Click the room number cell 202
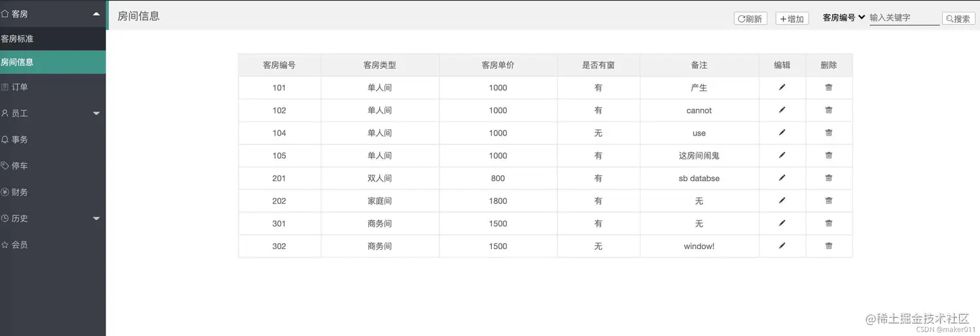Image resolution: width=980 pixels, height=336 pixels. click(279, 201)
